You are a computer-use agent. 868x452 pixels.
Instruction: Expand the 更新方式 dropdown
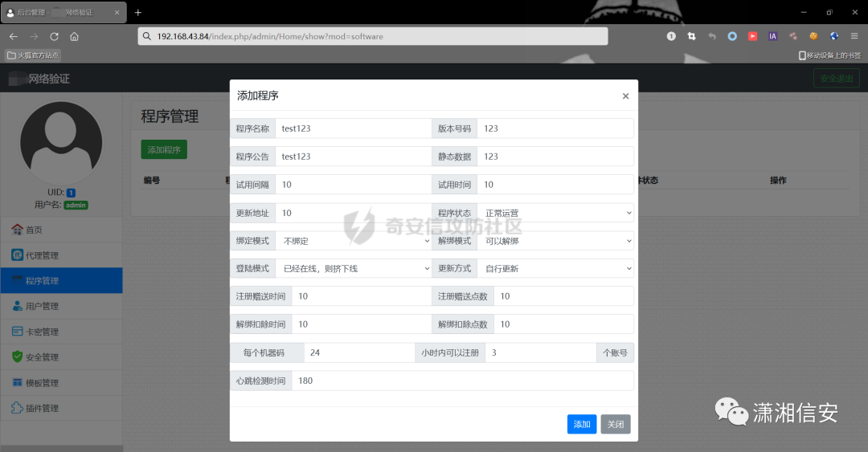[555, 268]
